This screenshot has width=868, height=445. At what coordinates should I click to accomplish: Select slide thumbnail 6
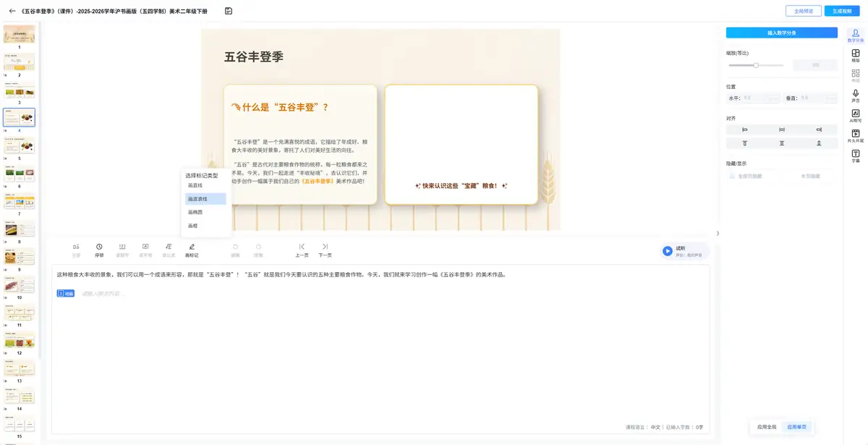click(19, 173)
